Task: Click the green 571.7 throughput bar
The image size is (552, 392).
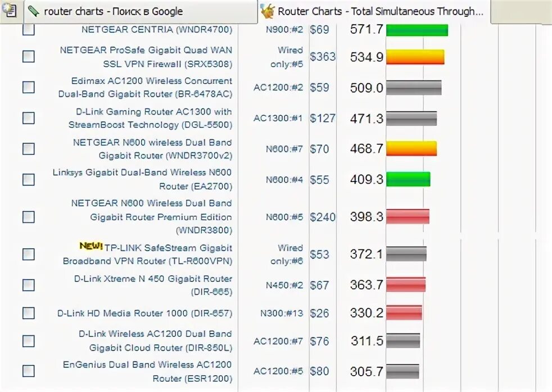Action: [417, 30]
